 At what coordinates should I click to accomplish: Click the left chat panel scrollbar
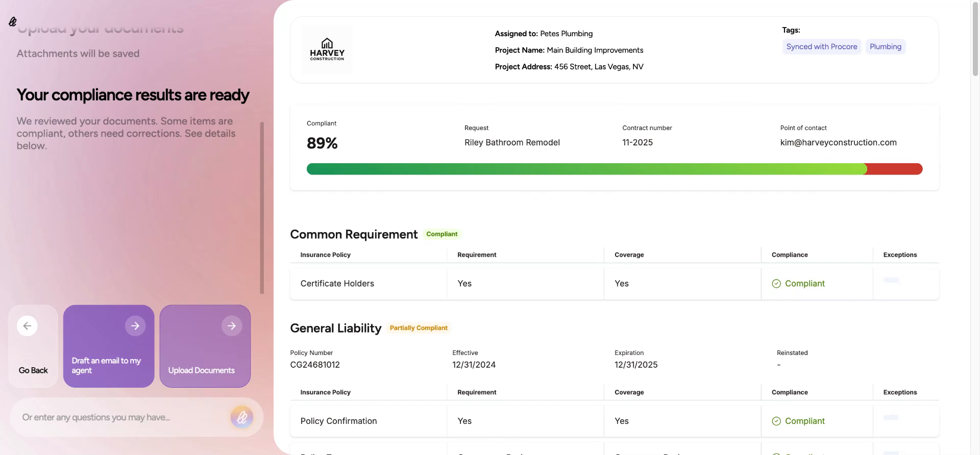tap(262, 208)
